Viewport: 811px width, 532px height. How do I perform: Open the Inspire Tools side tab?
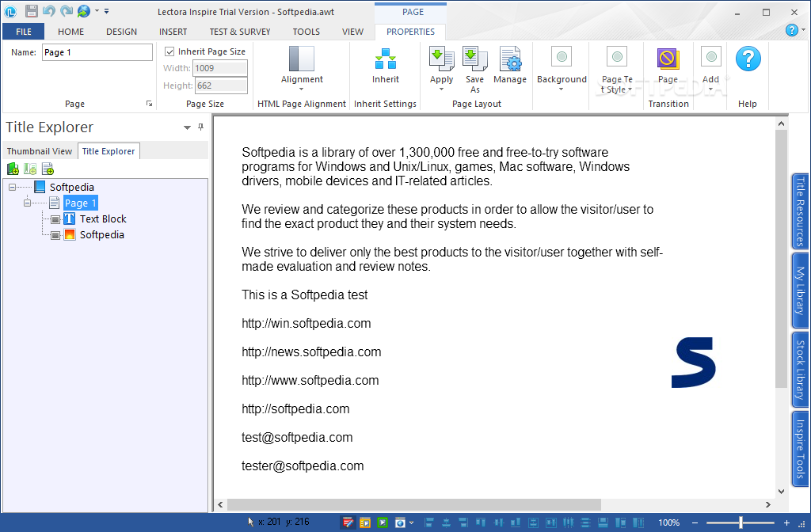point(800,449)
